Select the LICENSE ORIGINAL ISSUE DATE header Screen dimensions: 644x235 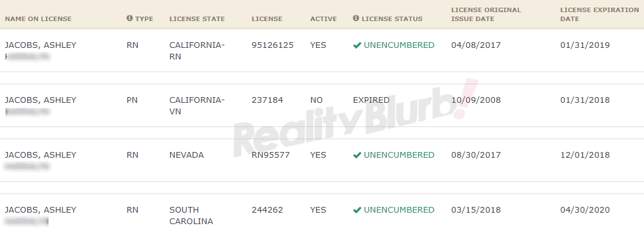pyautogui.click(x=486, y=15)
